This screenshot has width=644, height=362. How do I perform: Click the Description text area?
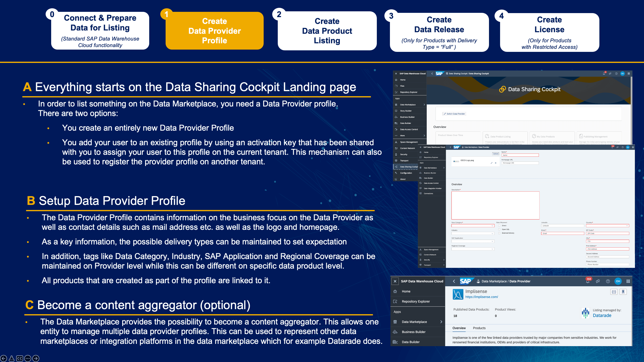coord(495,205)
